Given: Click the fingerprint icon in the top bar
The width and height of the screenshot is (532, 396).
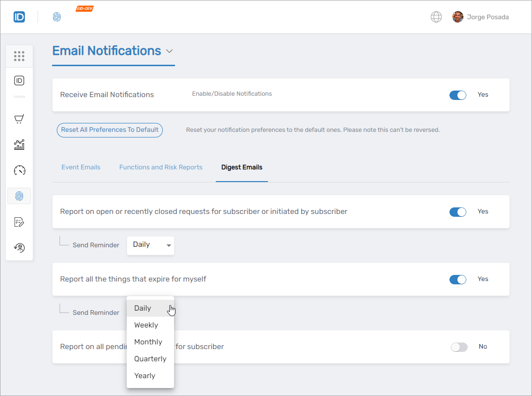Looking at the screenshot, I should (57, 17).
